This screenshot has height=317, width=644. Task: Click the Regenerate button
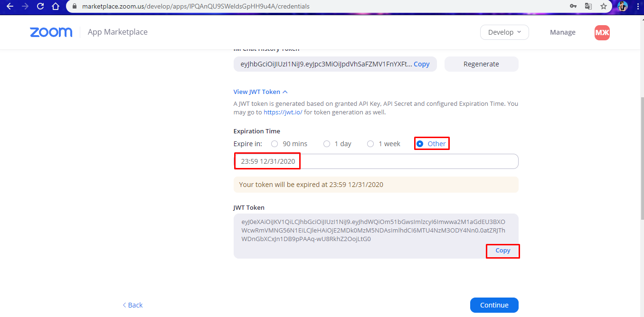(481, 64)
